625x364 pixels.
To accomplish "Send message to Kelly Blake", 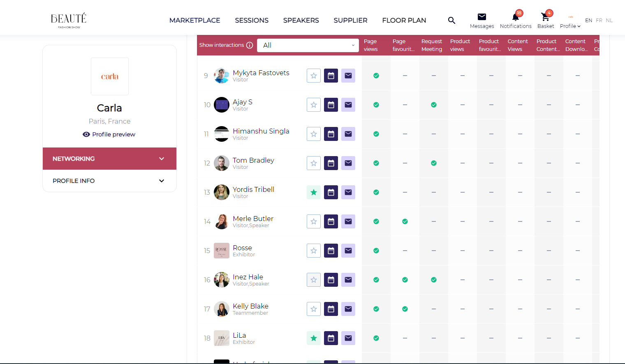I will tap(348, 309).
